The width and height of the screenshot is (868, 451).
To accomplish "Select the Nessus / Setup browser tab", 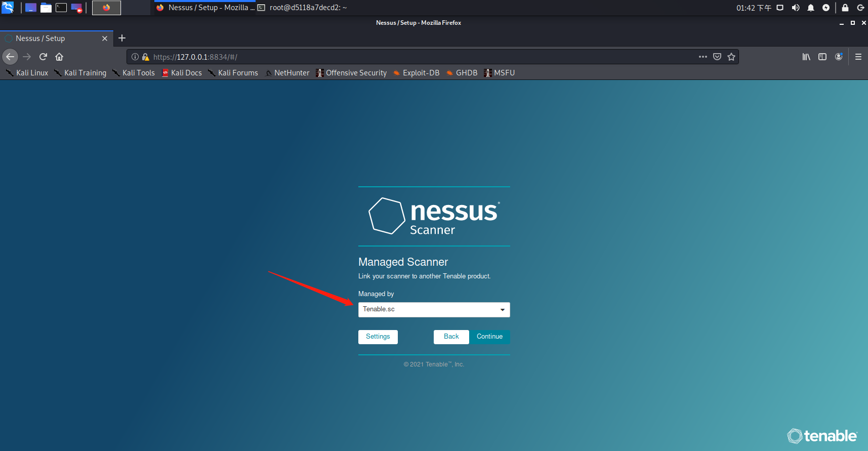I will pos(56,38).
